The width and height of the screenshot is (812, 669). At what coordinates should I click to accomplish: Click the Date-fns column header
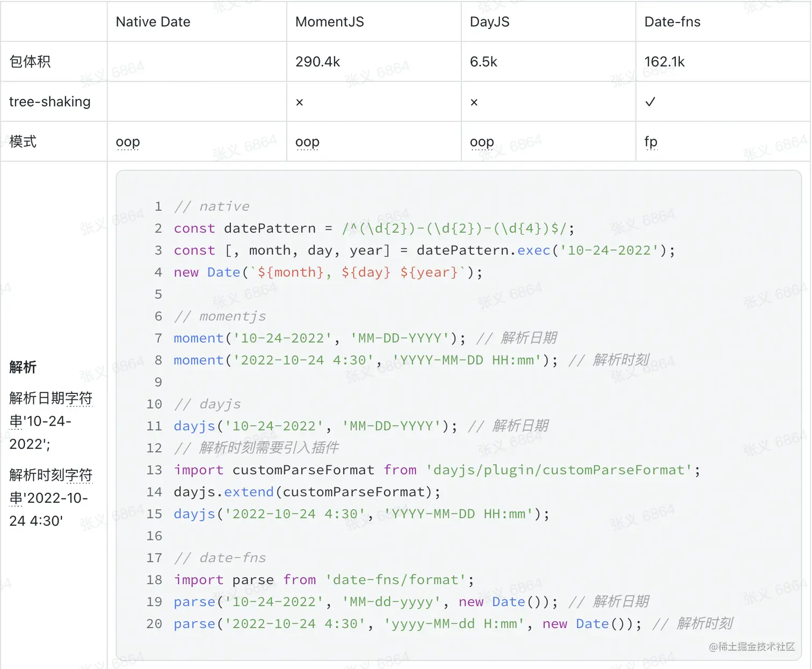[672, 21]
